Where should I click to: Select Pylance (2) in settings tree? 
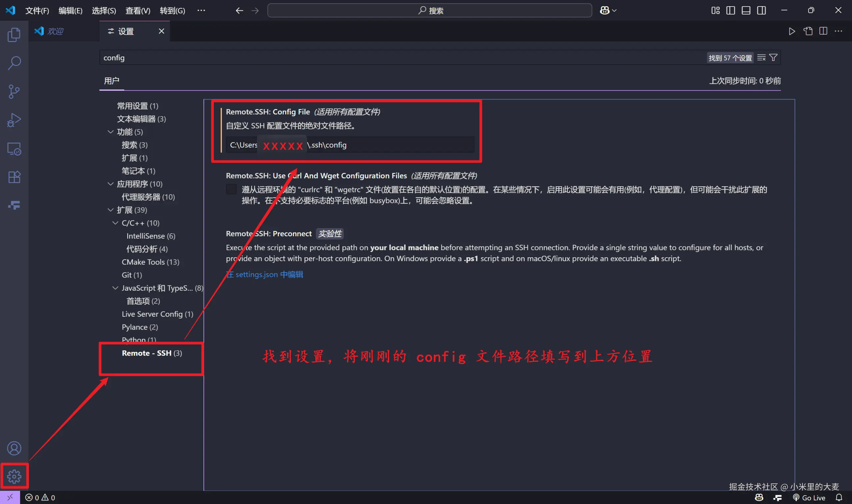point(140,327)
